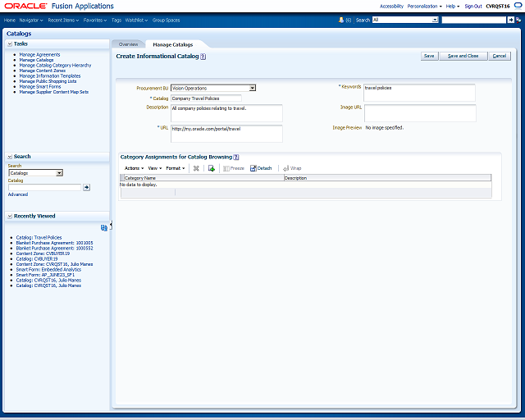This screenshot has height=420, width=525.
Task: Open Manage Catalogs task link
Action: tap(36, 60)
